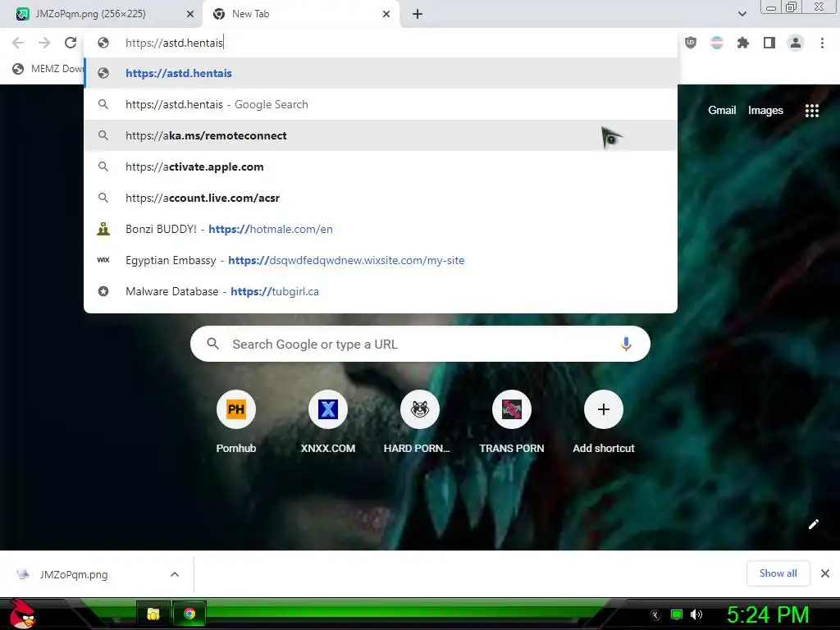Open the uBlock Origin shield extension
The width and height of the screenshot is (840, 630).
coord(691,43)
